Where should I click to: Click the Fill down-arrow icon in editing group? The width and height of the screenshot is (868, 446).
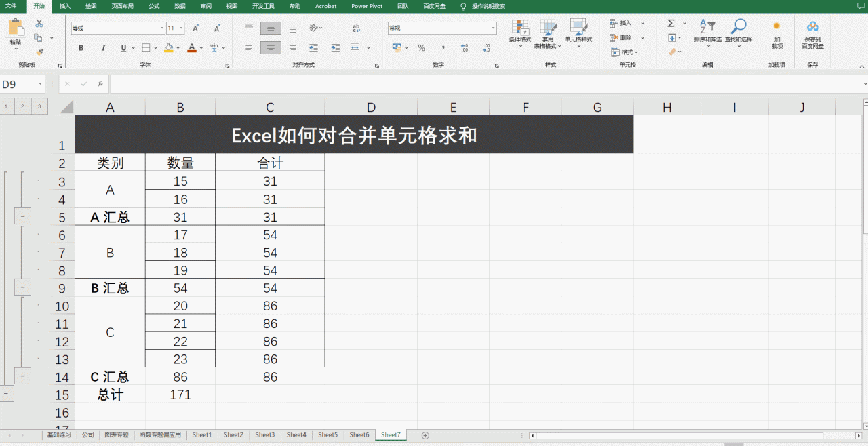click(x=671, y=37)
